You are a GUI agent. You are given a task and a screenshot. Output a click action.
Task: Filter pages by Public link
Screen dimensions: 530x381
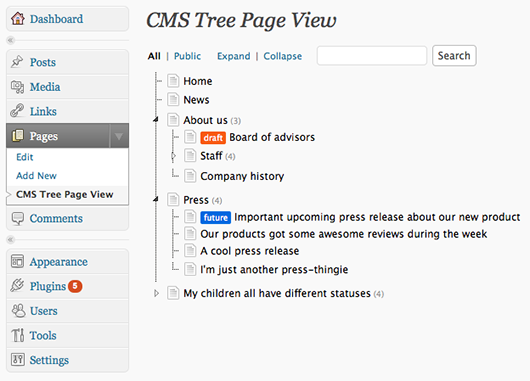point(187,56)
